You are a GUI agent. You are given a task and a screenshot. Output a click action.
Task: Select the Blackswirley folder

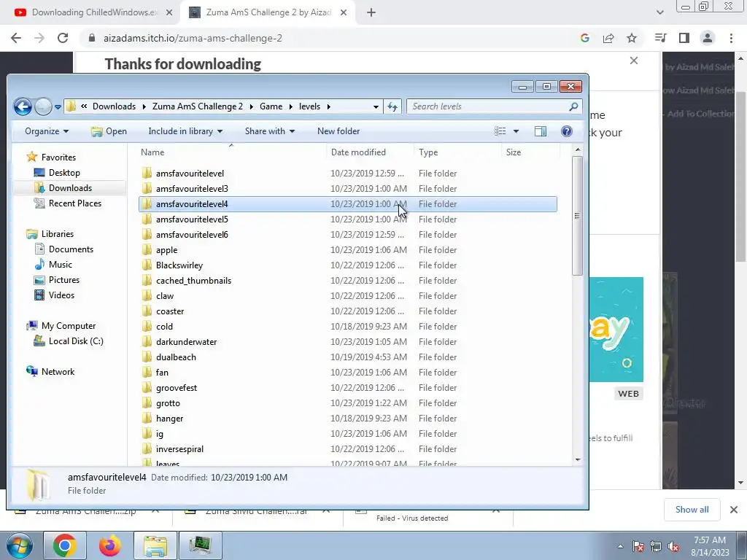179,265
